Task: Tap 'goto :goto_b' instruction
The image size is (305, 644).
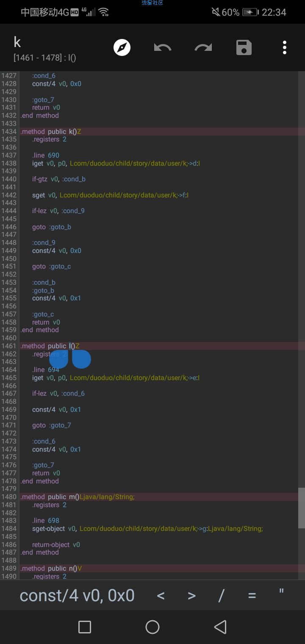Action: pyautogui.click(x=52, y=227)
